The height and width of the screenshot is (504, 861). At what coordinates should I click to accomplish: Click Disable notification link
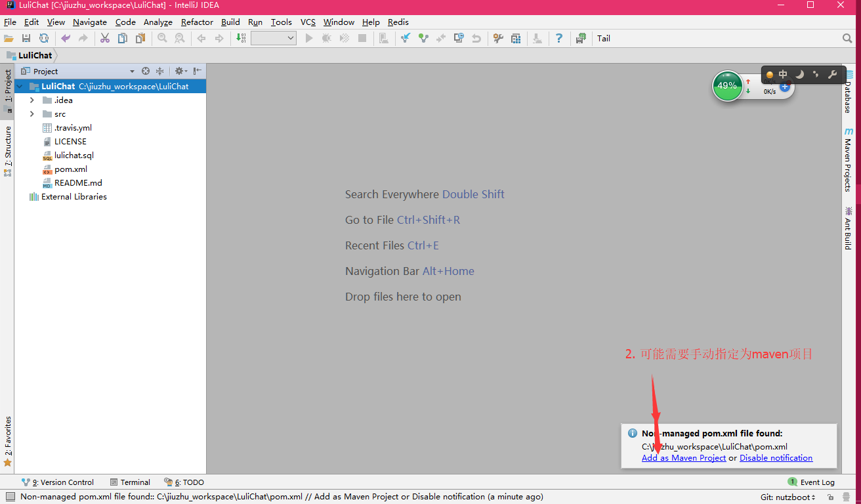(776, 458)
